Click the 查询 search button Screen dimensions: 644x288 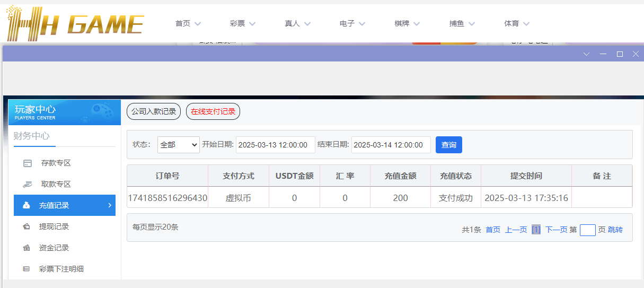coord(449,145)
